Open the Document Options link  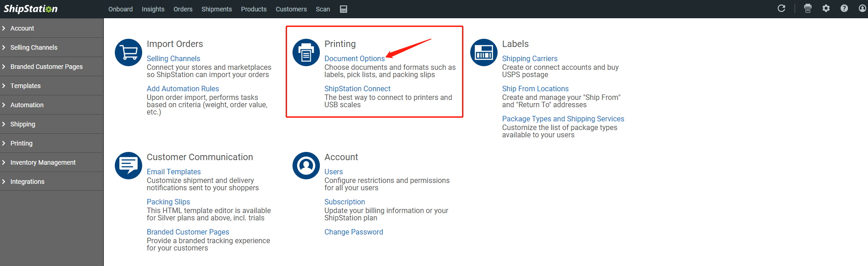pyautogui.click(x=354, y=58)
